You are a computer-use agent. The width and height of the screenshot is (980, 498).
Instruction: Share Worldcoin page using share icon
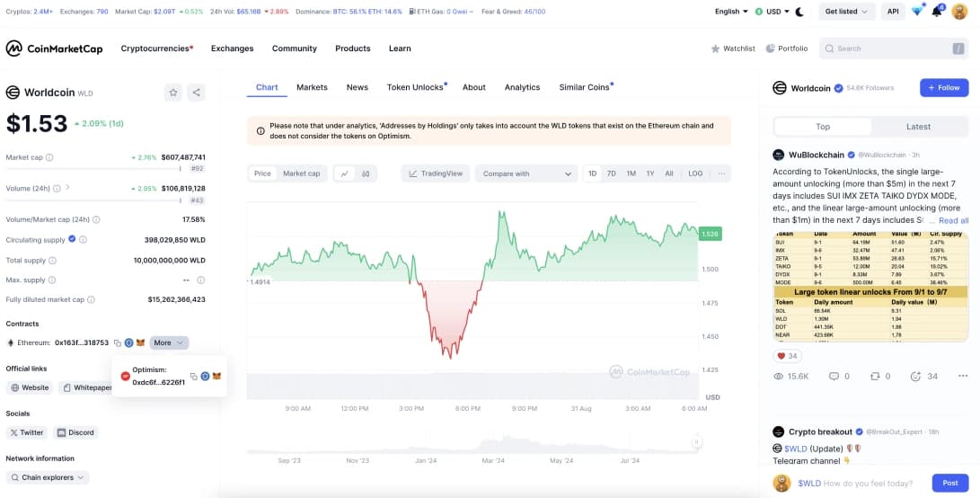[196, 93]
